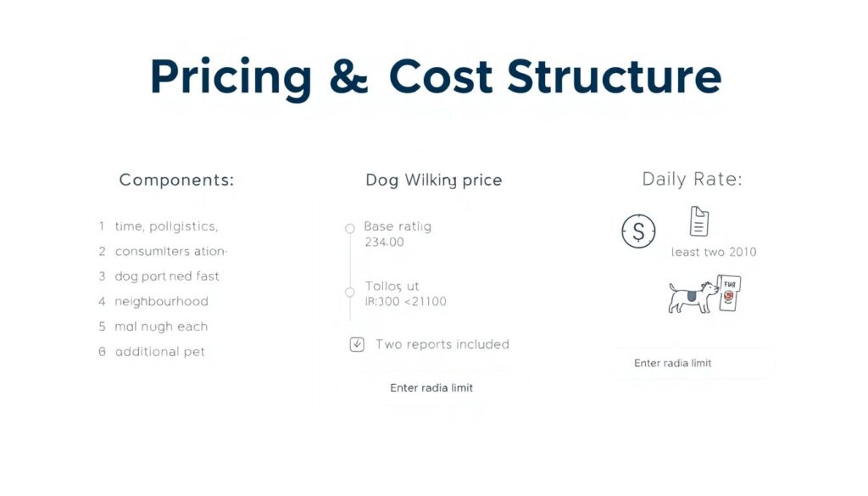Select the Tollos ut radio circle
868x496 pixels.
350,292
